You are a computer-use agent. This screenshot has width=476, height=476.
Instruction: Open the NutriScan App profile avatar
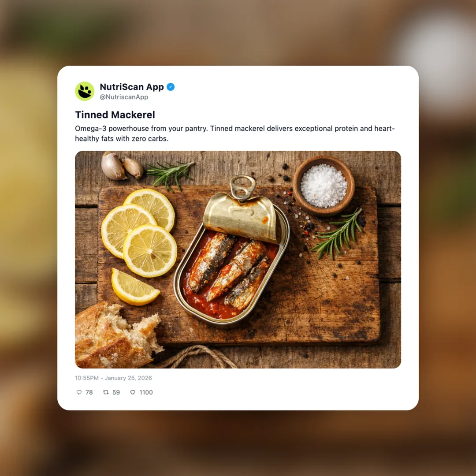tap(85, 91)
